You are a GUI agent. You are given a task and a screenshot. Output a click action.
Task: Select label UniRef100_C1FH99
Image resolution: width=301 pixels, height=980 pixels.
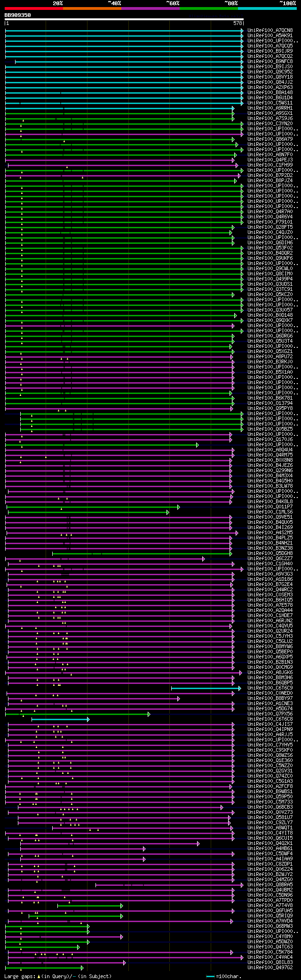coord(270,165)
